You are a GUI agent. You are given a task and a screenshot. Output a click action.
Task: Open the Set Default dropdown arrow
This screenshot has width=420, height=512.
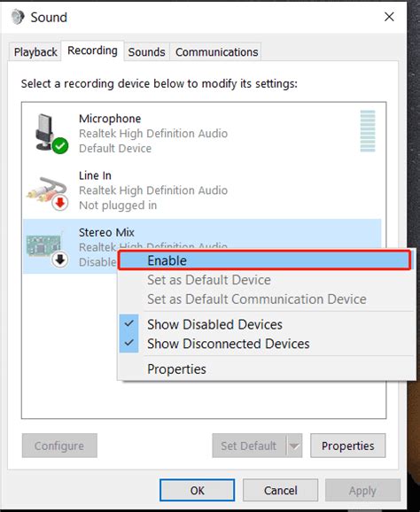(x=294, y=446)
